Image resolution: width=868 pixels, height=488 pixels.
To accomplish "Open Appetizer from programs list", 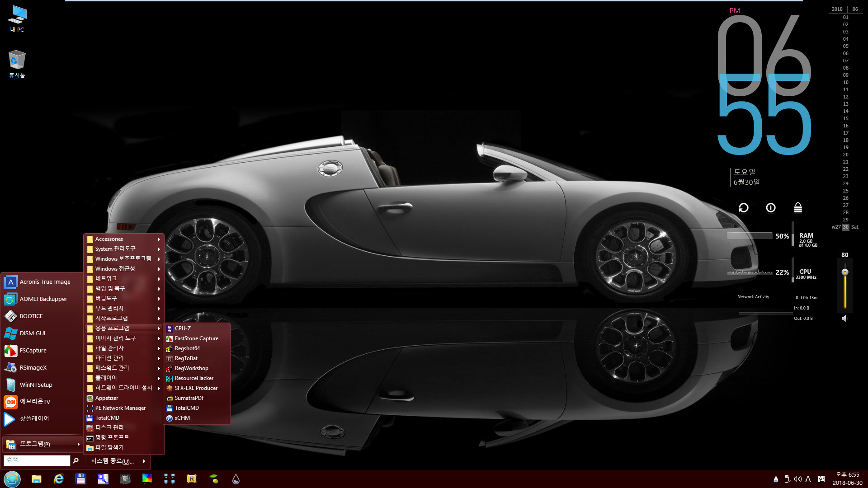I will click(124, 398).
